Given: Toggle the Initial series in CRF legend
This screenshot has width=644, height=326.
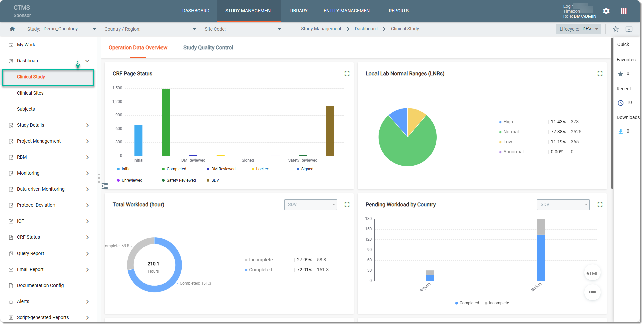Looking at the screenshot, I should pos(124,169).
